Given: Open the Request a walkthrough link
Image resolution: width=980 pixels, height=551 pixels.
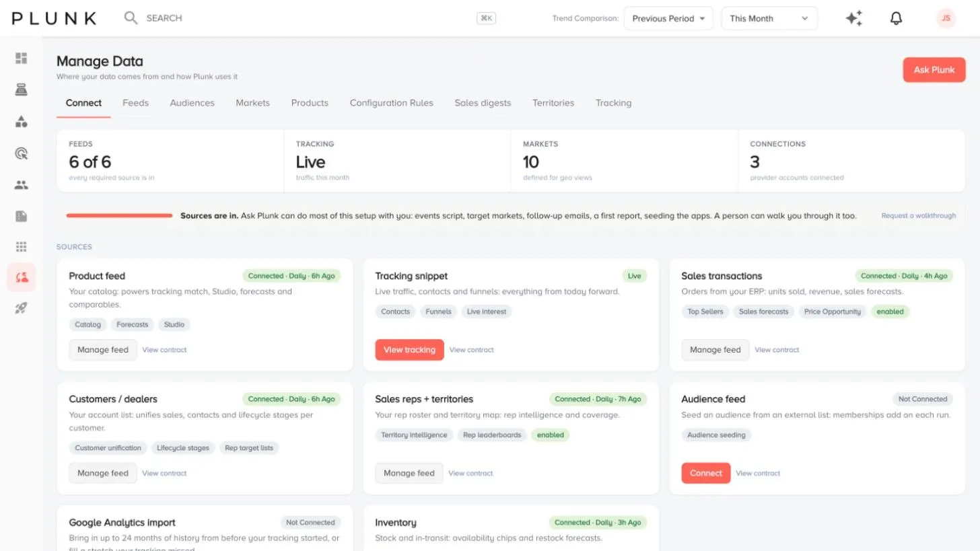Looking at the screenshot, I should [918, 216].
